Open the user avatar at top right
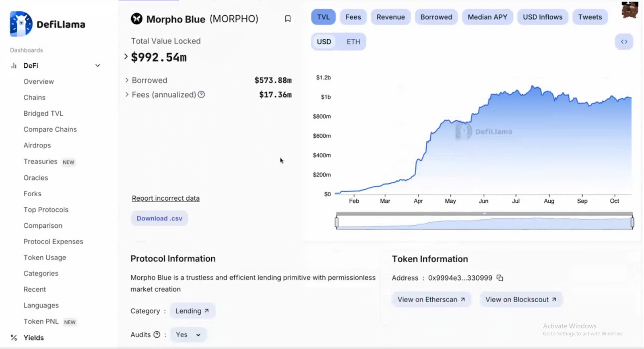The height and width of the screenshot is (349, 644). [x=630, y=10]
